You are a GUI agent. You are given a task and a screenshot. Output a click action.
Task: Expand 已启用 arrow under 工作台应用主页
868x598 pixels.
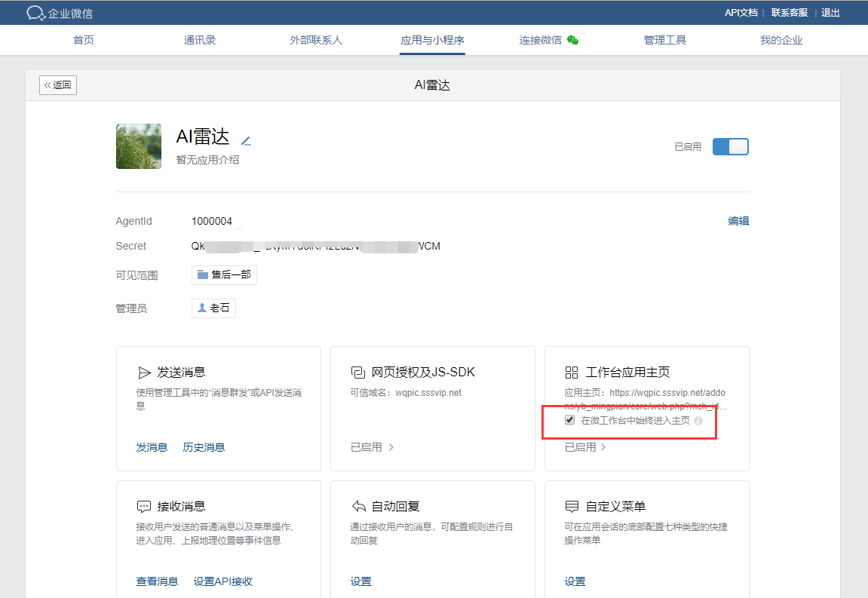(x=604, y=447)
